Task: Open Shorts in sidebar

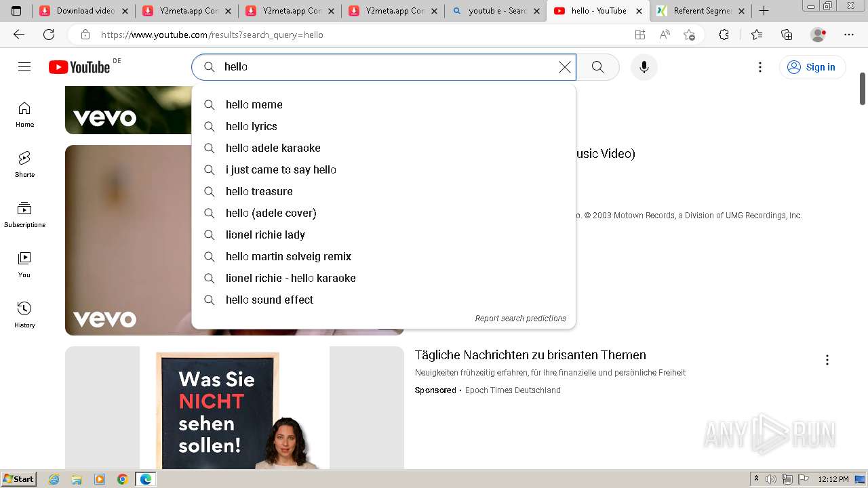Action: click(x=24, y=165)
